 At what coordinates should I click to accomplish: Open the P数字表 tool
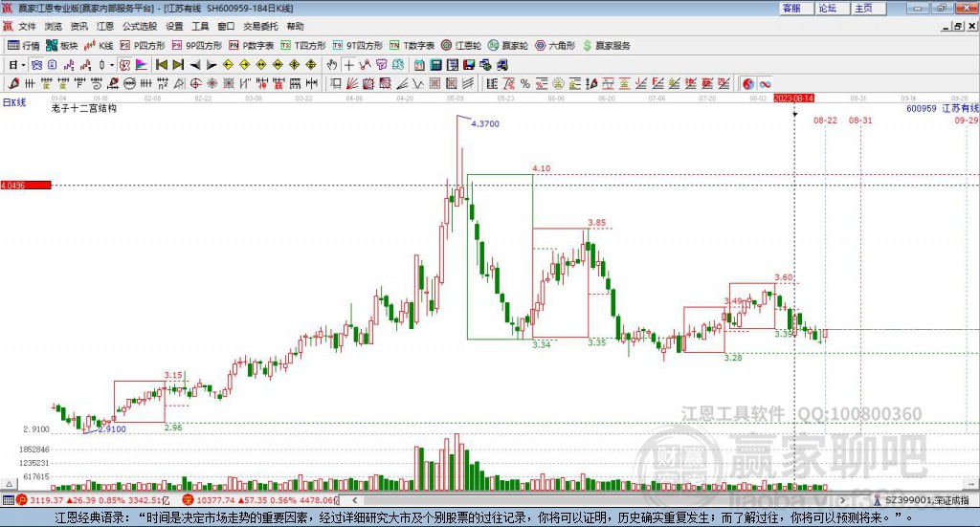click(x=252, y=46)
